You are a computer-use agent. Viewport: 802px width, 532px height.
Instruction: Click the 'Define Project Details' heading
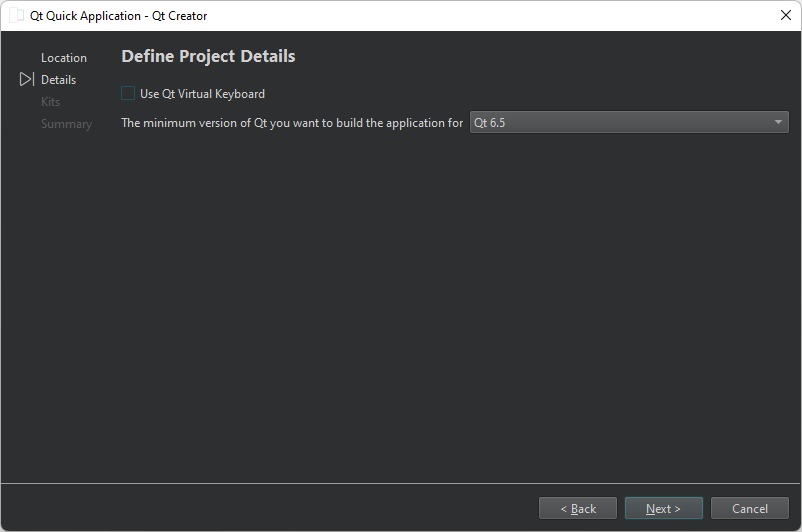(x=208, y=57)
